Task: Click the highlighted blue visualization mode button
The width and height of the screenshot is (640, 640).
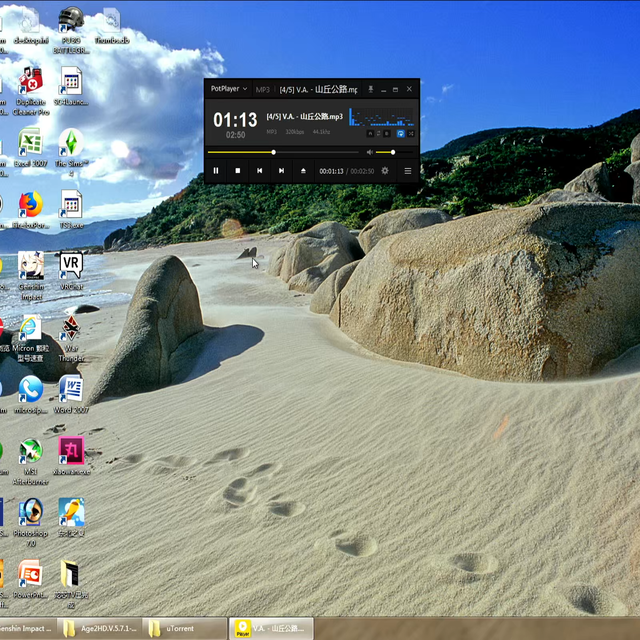Action: 401,132
